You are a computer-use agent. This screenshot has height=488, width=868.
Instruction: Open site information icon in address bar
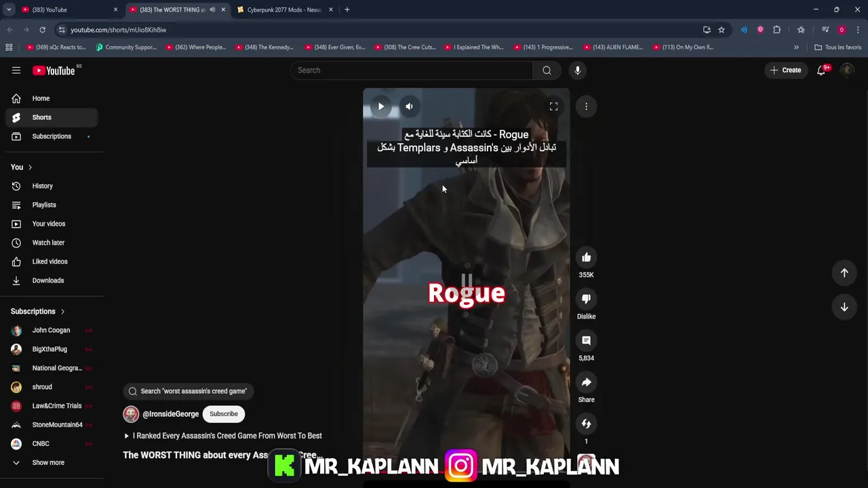(62, 30)
